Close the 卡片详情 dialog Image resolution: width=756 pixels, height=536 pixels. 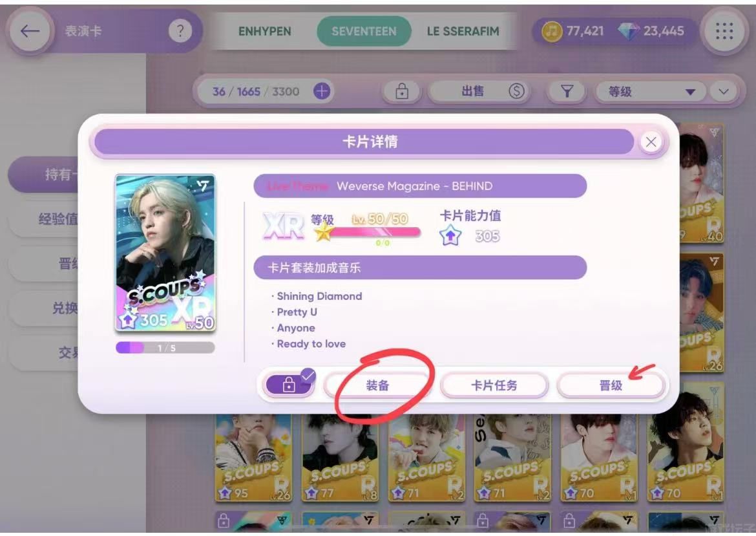pos(651,142)
